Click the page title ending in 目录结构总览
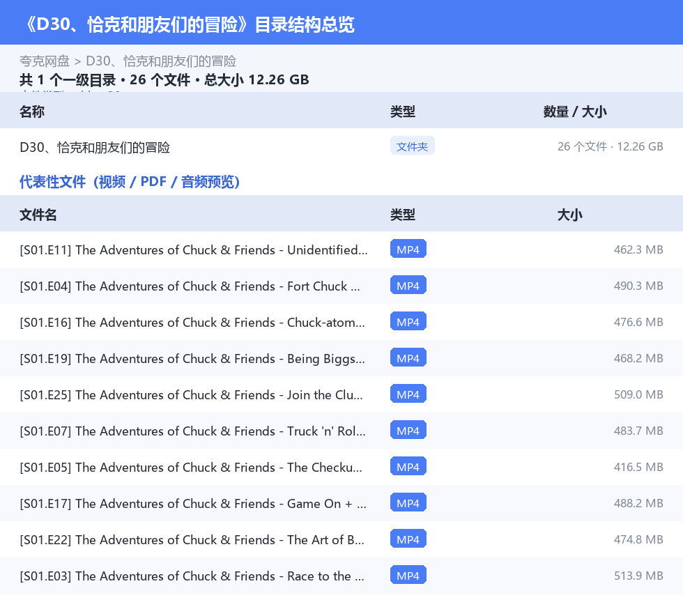Image resolution: width=683 pixels, height=616 pixels. coord(187,24)
